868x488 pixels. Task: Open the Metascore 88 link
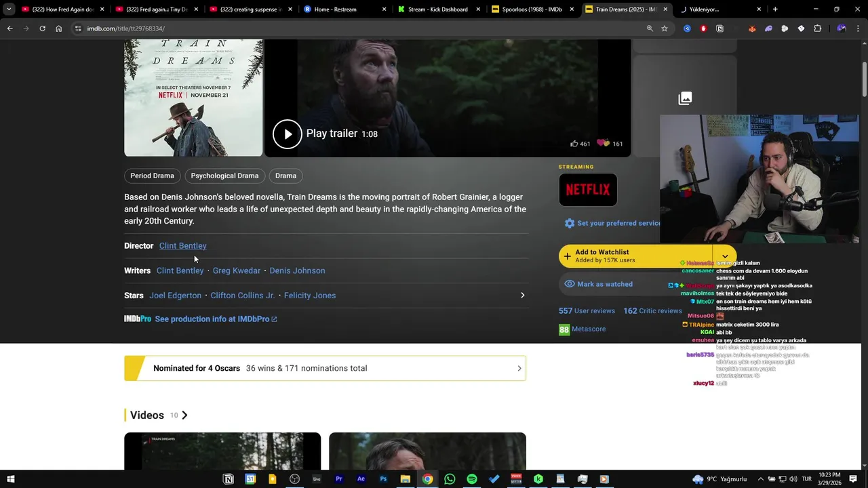pos(583,329)
